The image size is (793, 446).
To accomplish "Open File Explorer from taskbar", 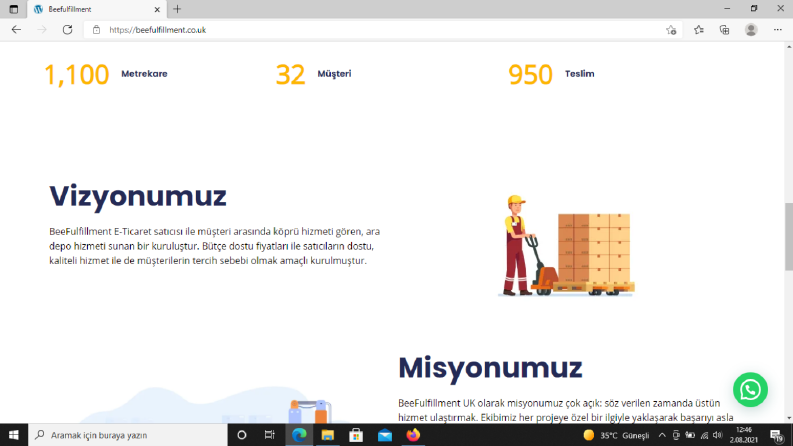I will 328,435.
